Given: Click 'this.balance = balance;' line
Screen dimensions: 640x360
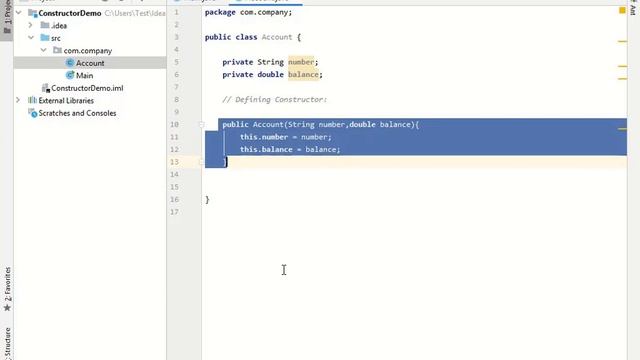Looking at the screenshot, I should click(x=290, y=149).
